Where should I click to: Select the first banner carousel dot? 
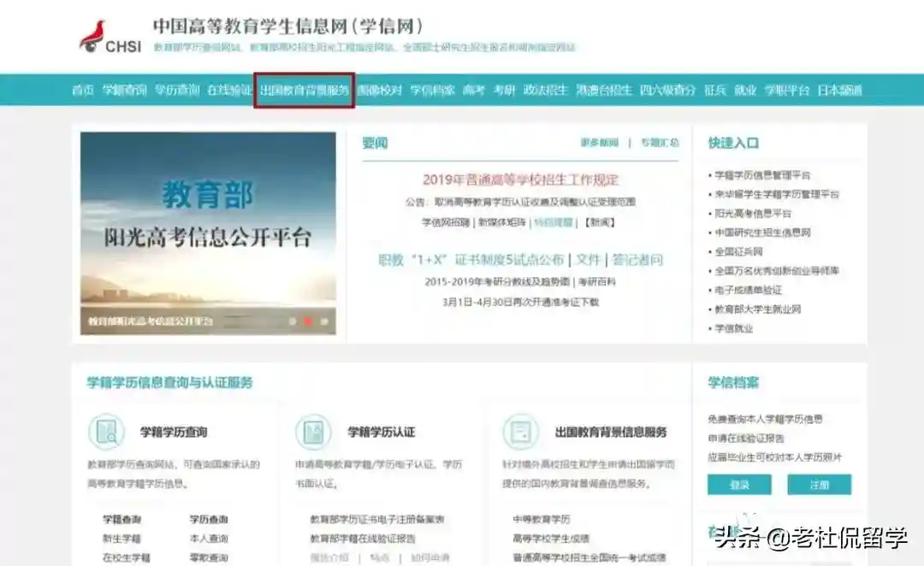292,321
